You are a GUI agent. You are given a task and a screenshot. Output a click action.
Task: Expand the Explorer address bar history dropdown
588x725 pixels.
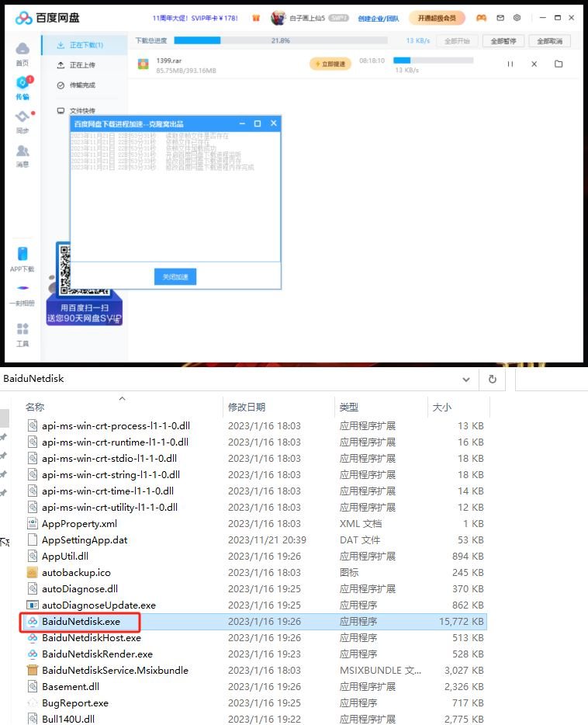[466, 379]
